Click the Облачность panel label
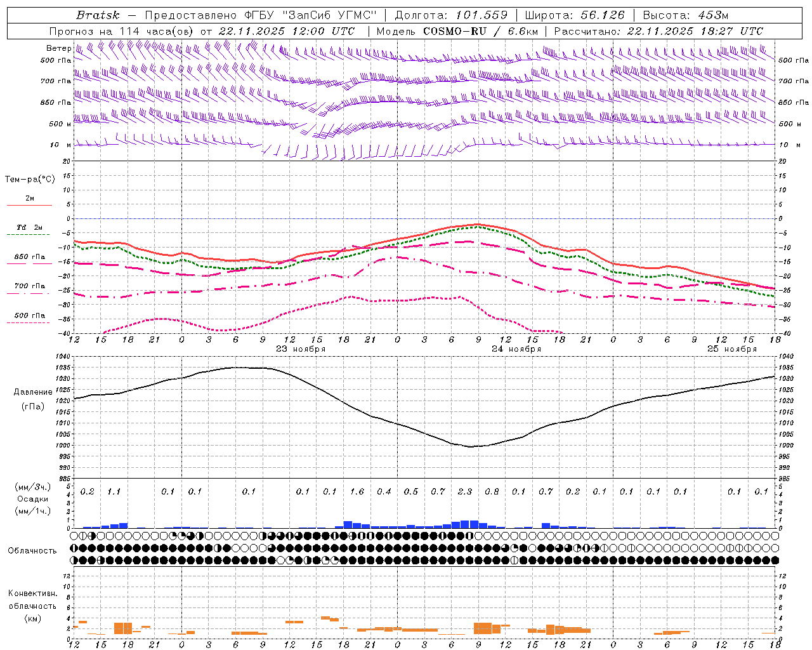The width and height of the screenshot is (812, 650). tap(32, 551)
